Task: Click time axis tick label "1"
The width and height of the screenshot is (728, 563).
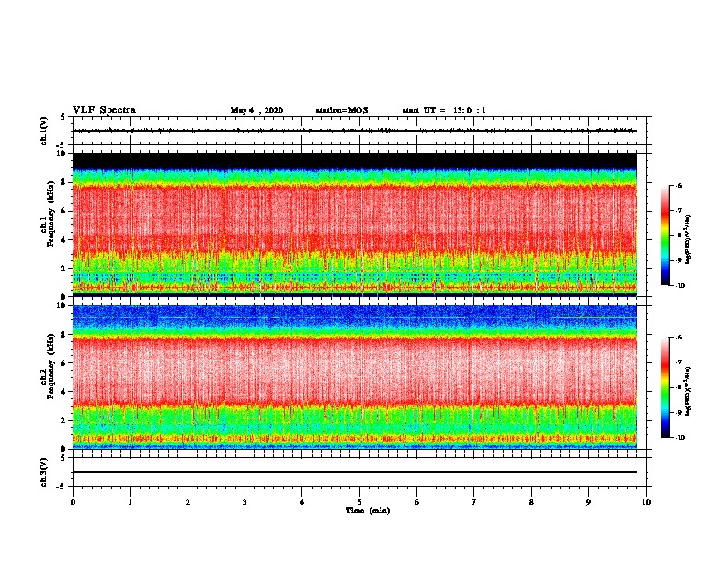Action: (x=130, y=502)
